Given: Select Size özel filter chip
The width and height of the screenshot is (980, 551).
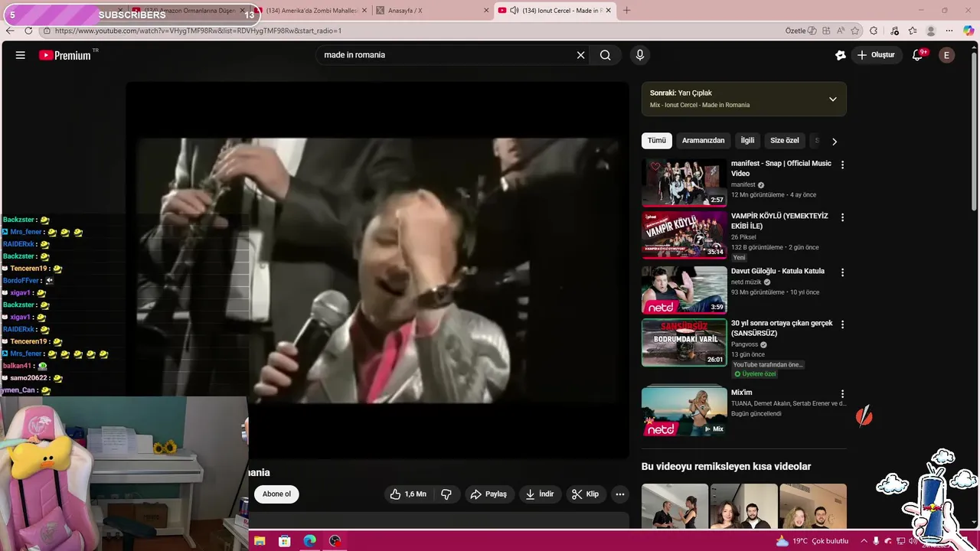Looking at the screenshot, I should point(785,141).
